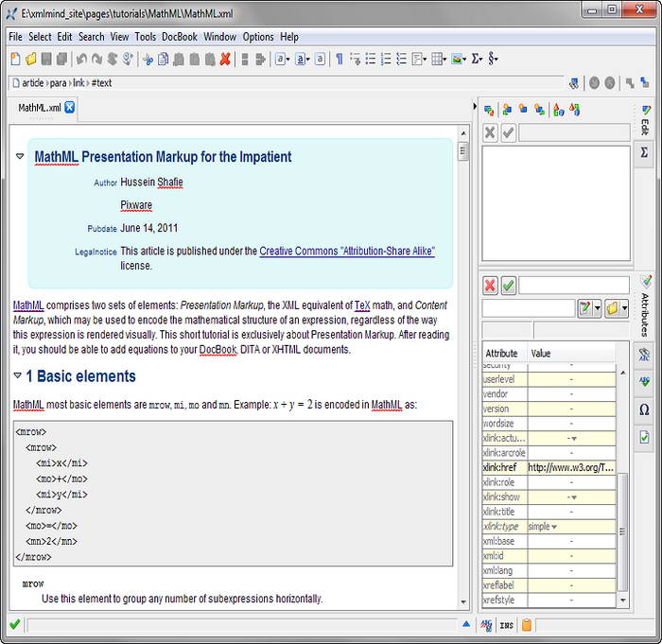
Task: Open the xlink:type 'simple' value dropdown
Action: click(554, 527)
